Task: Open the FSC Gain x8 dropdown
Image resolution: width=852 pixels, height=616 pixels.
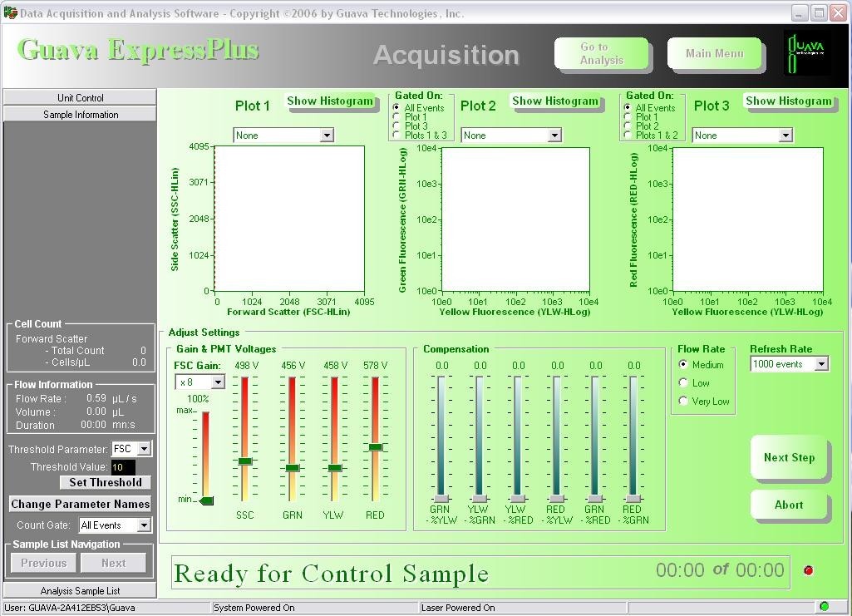Action: pos(199,382)
